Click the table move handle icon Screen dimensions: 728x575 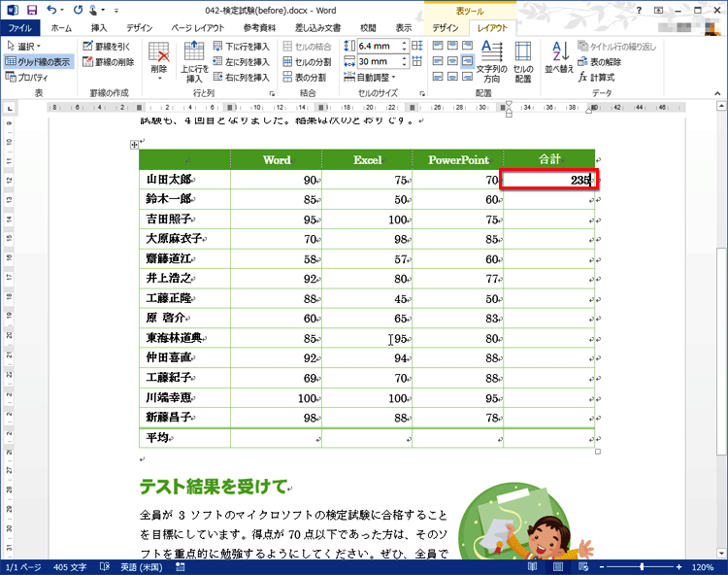(134, 145)
